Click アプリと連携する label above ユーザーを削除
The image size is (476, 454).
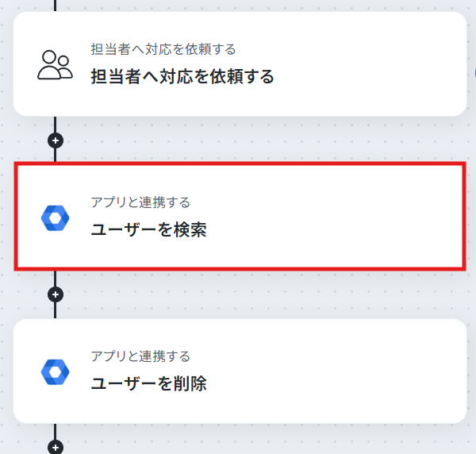click(140, 356)
